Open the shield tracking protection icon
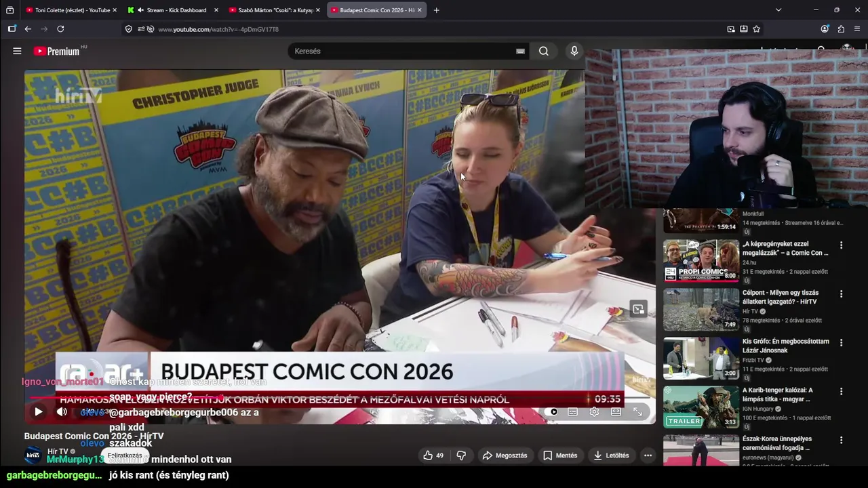The height and width of the screenshot is (488, 868). 129,29
